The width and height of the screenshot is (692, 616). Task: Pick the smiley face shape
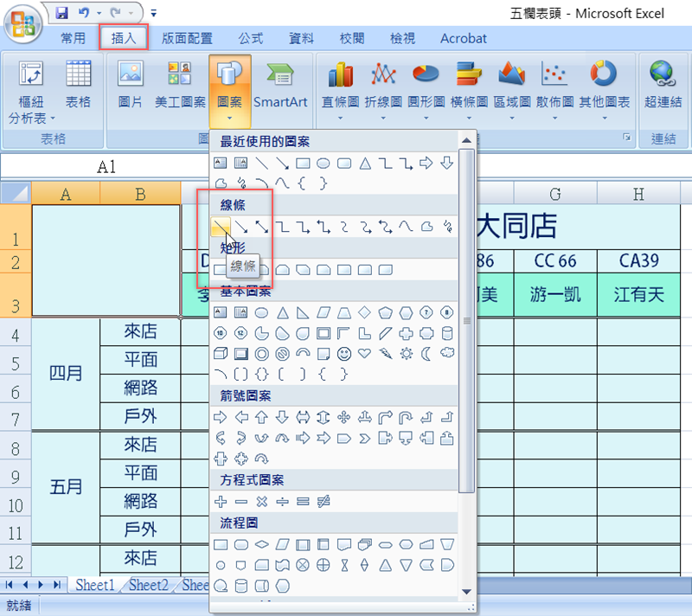pos(343,353)
